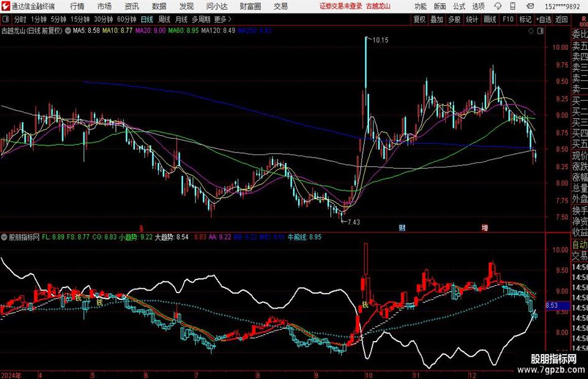The height and width of the screenshot is (379, 588).
Task: Click the 复权 toolbar button
Action: 419,19
